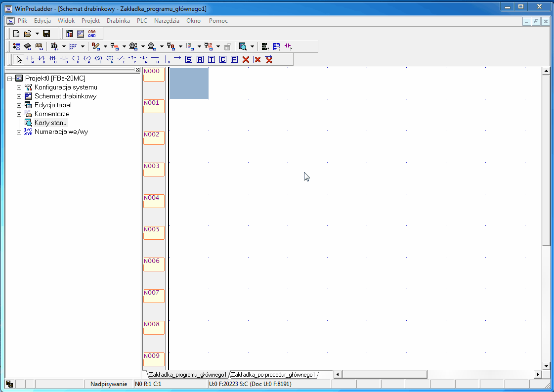Click vertical scrollbar up arrow
Viewport: 554px width, 392px height.
click(x=546, y=71)
